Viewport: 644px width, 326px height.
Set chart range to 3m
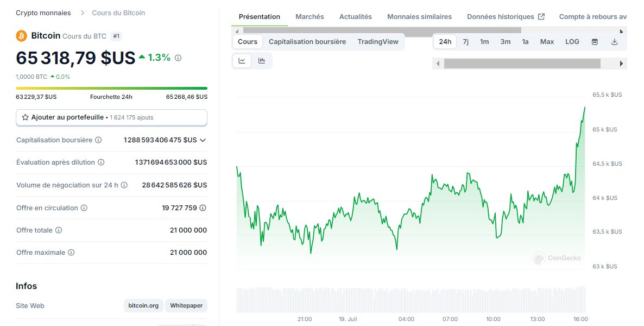point(506,41)
